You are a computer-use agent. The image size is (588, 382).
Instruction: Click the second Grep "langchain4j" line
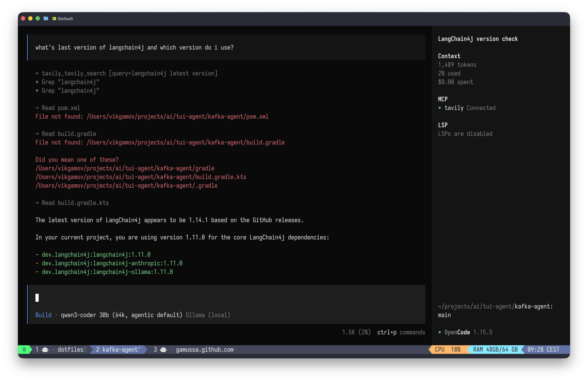coord(67,90)
